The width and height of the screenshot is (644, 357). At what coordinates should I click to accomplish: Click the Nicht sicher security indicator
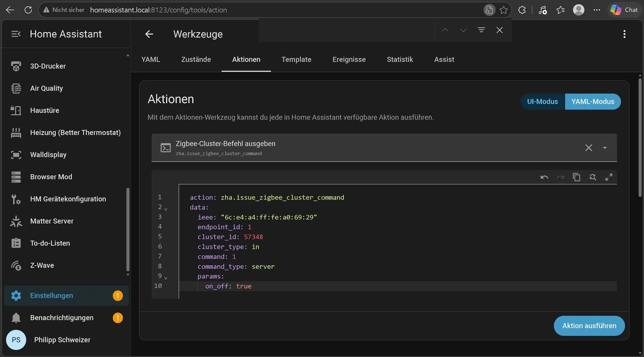[x=64, y=10]
